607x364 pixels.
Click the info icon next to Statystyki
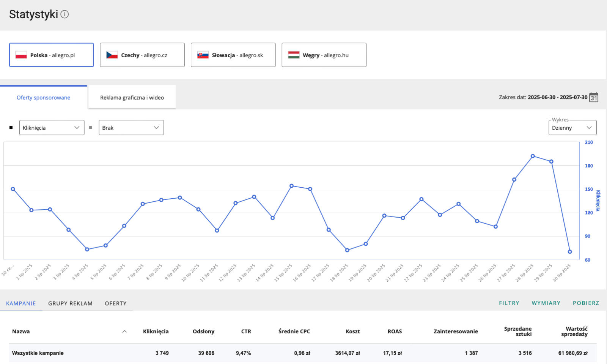(x=65, y=14)
